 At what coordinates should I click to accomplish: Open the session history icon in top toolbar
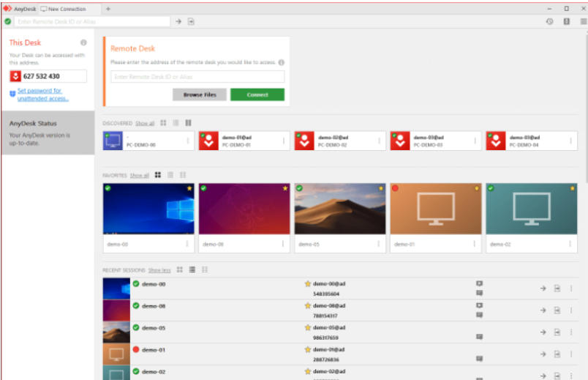point(549,22)
